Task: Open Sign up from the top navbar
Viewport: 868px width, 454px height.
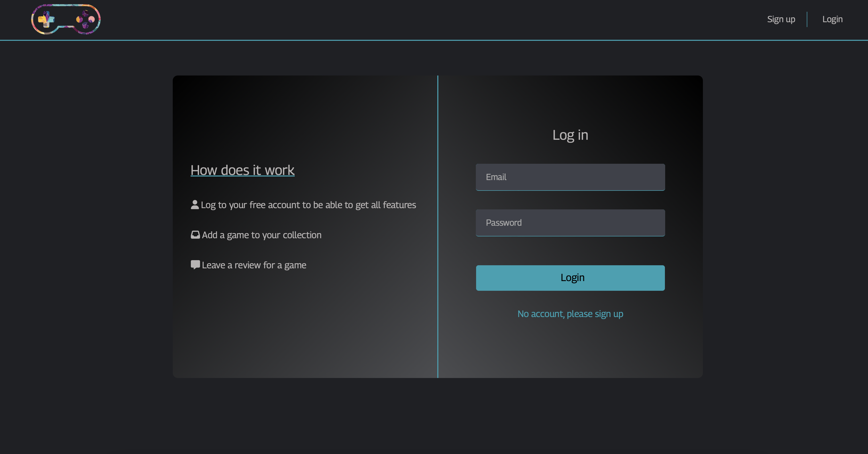Action: [781, 19]
